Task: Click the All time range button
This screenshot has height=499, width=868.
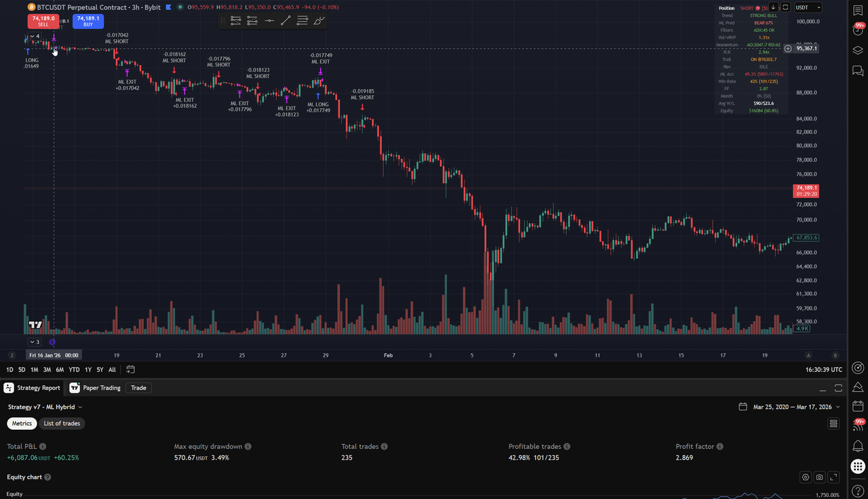Action: 112,370
